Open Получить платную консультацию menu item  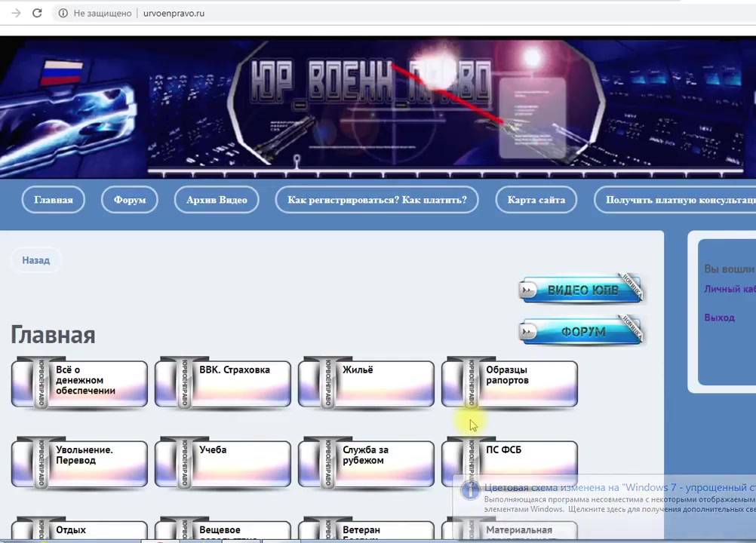tap(675, 200)
